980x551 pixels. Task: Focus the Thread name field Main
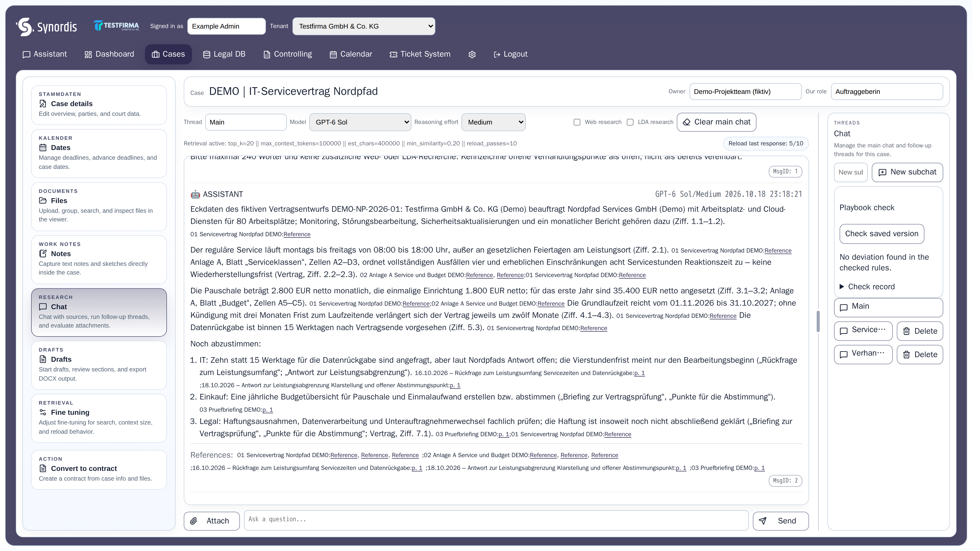[x=248, y=123]
